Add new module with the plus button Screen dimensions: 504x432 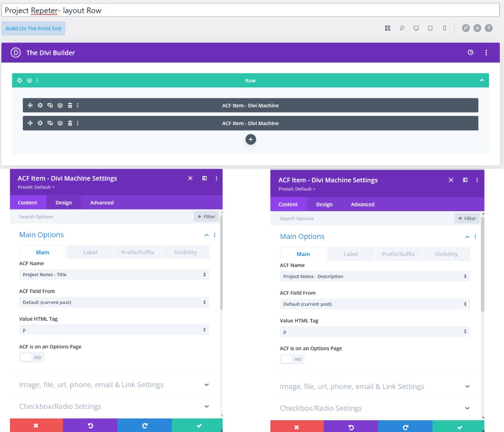tap(251, 139)
